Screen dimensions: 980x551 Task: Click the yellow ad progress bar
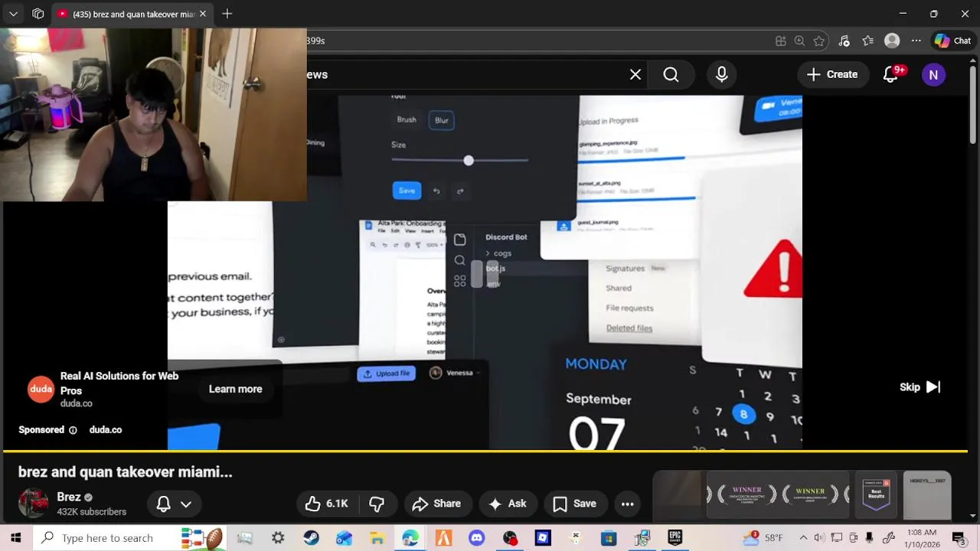pyautogui.click(x=485, y=452)
